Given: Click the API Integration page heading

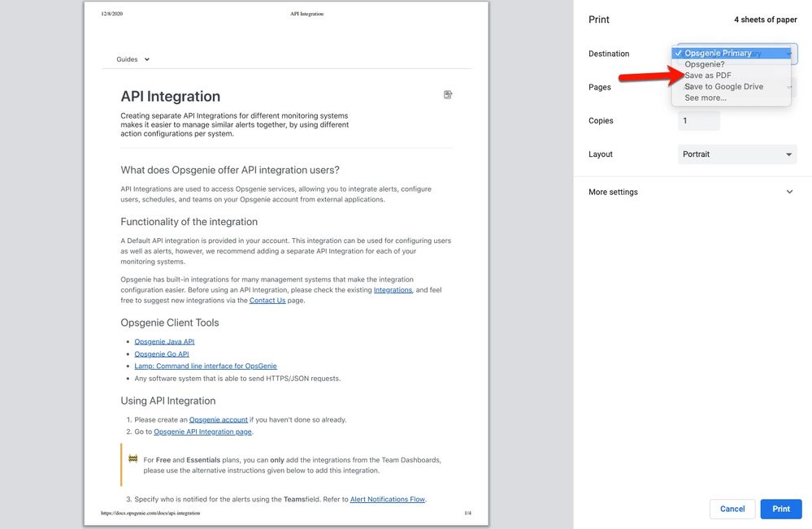Looking at the screenshot, I should [171, 96].
